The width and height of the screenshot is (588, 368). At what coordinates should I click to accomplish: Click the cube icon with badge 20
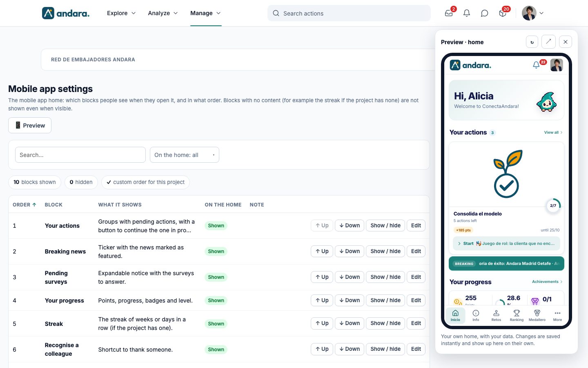503,13
